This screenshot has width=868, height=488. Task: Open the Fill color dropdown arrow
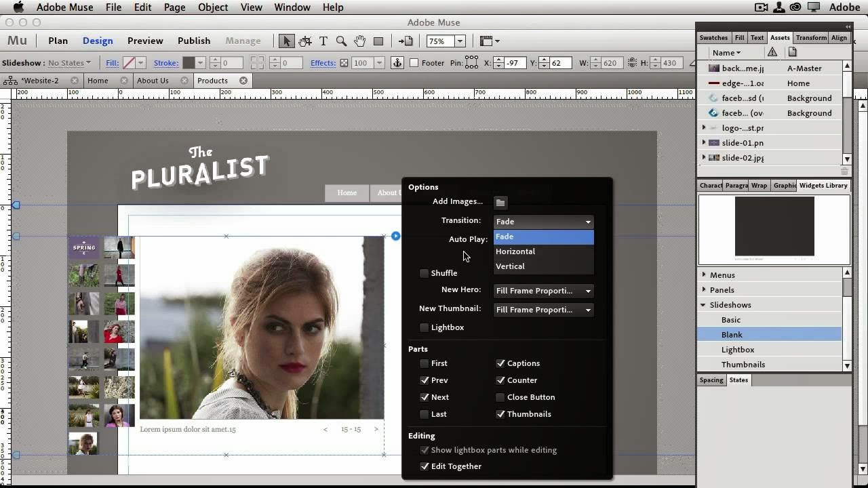(140, 63)
